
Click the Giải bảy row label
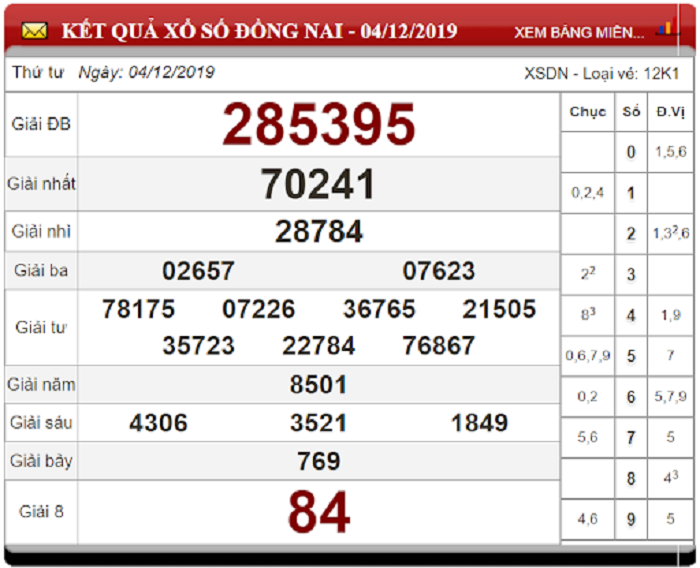tap(41, 461)
